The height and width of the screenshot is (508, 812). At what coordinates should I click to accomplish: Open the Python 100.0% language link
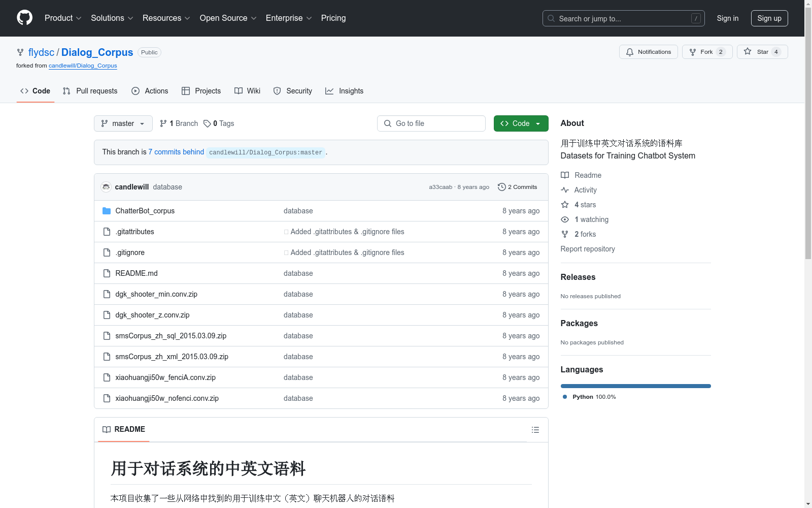tap(589, 397)
